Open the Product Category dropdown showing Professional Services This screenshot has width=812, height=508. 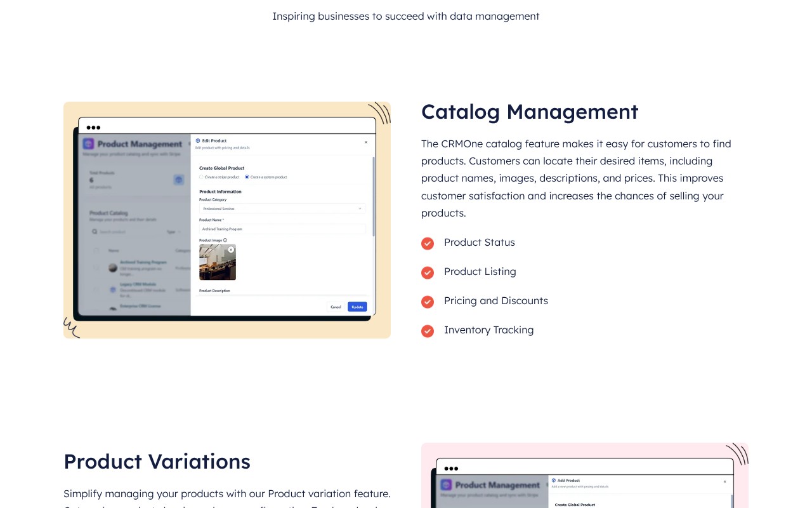[x=282, y=208]
